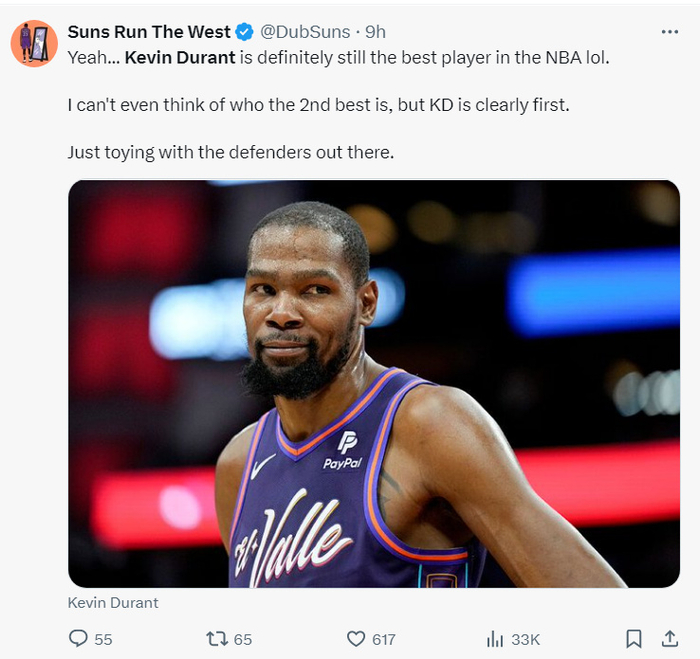The width and height of the screenshot is (700, 659).
Task: Click the reply count of 55
Action: [x=103, y=639]
